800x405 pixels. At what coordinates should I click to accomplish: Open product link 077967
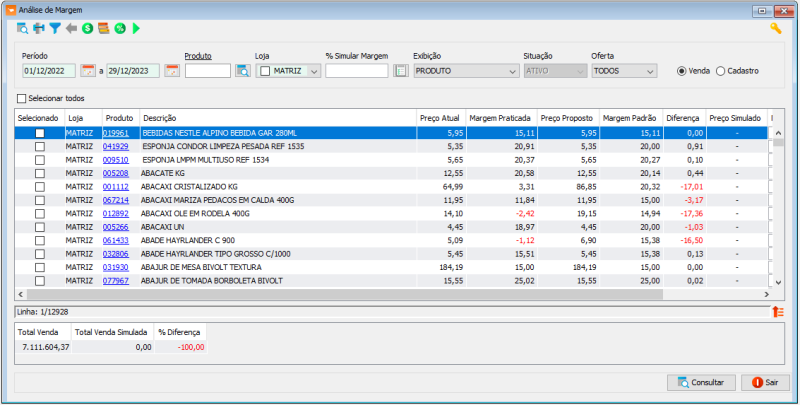[x=116, y=281]
